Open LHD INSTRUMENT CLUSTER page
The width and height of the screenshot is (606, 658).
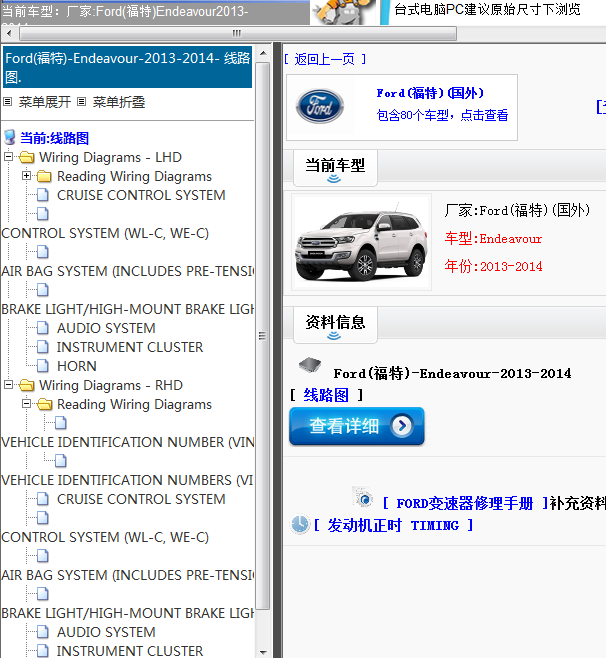[130, 347]
